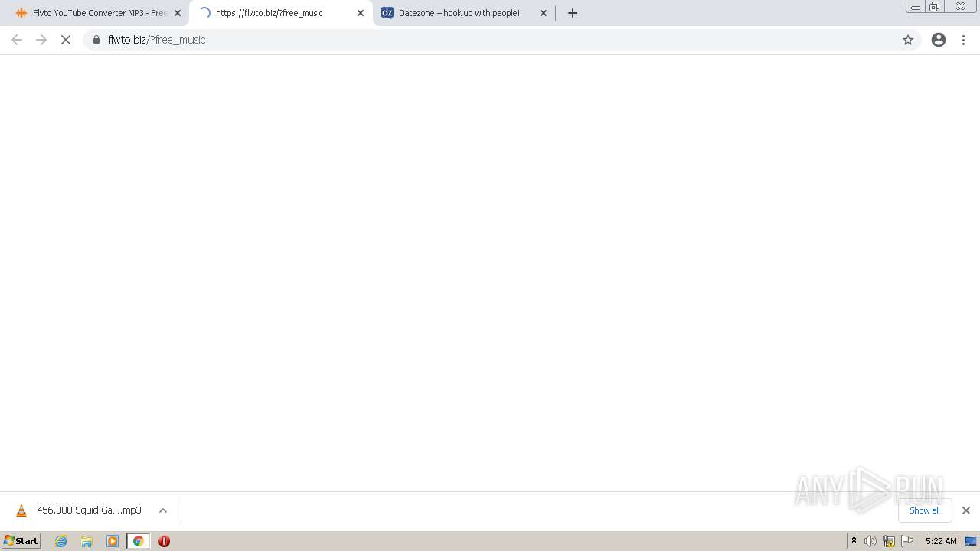Close the Datezone tab
980x551 pixels.
click(x=544, y=13)
